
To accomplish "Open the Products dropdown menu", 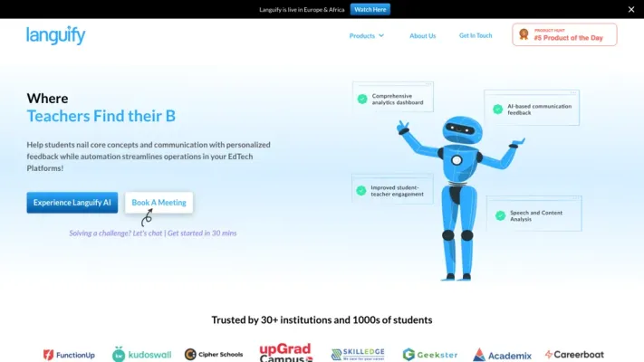I will (366, 36).
